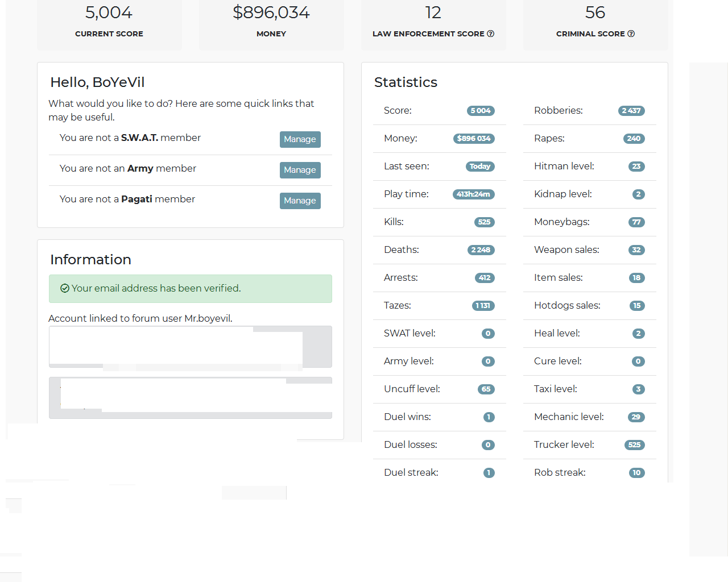
Task: Click the Tazes badge 1 131
Action: pyautogui.click(x=483, y=306)
